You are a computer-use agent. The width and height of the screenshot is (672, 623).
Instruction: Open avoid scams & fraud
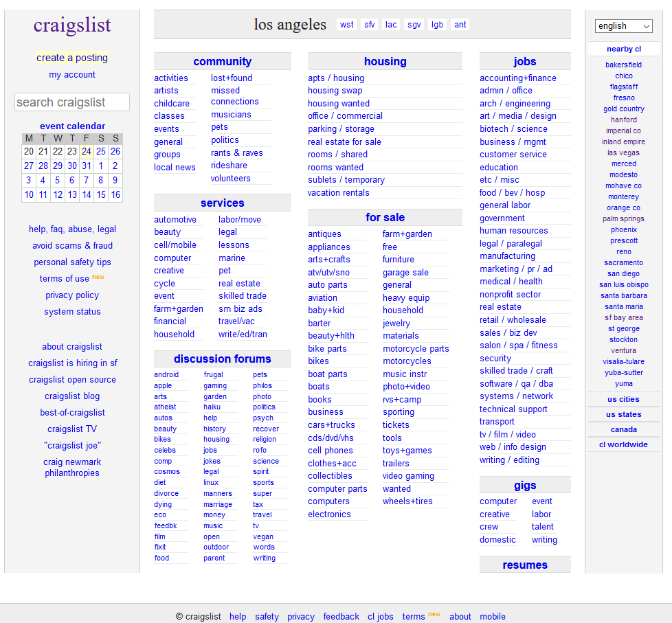click(x=72, y=245)
